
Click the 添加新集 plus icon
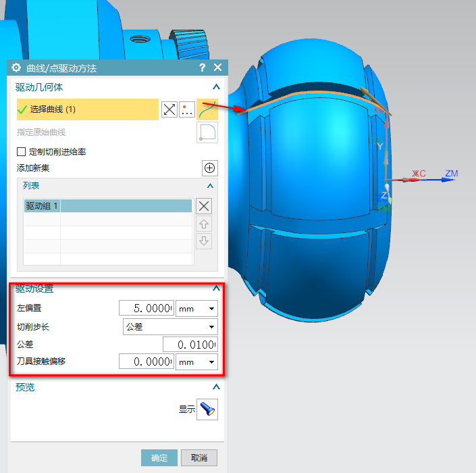click(x=210, y=168)
